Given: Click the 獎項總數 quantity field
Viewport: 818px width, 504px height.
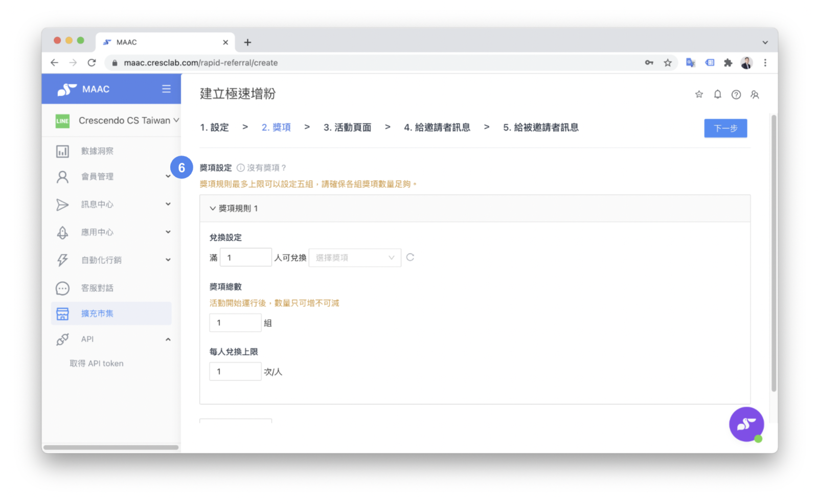Looking at the screenshot, I should (235, 323).
